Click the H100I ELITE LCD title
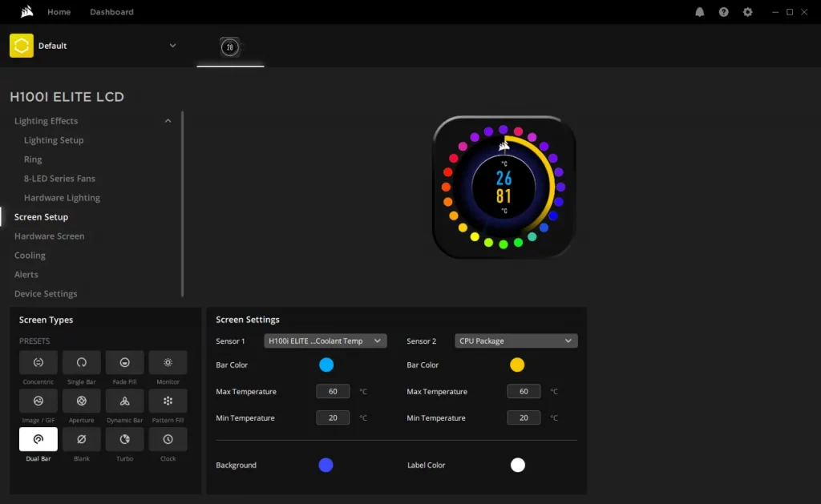 click(67, 97)
